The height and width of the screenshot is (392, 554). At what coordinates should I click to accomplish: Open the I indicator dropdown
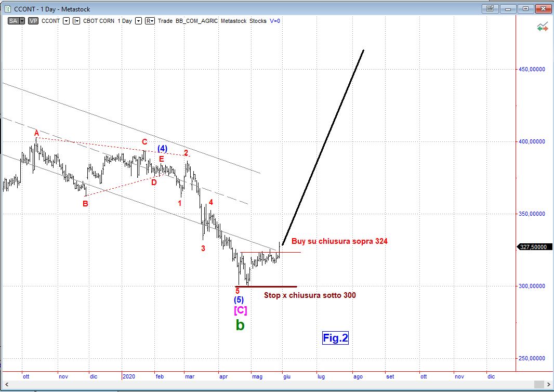[x=76, y=21]
